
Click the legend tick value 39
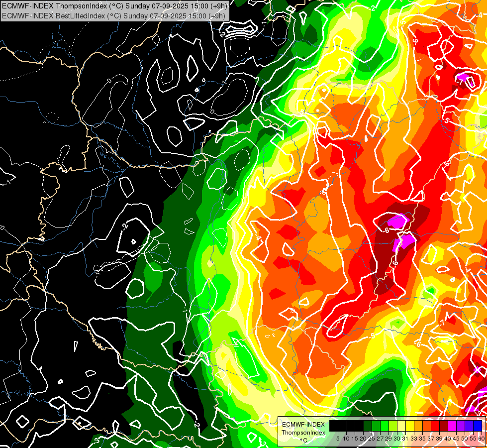(439, 439)
